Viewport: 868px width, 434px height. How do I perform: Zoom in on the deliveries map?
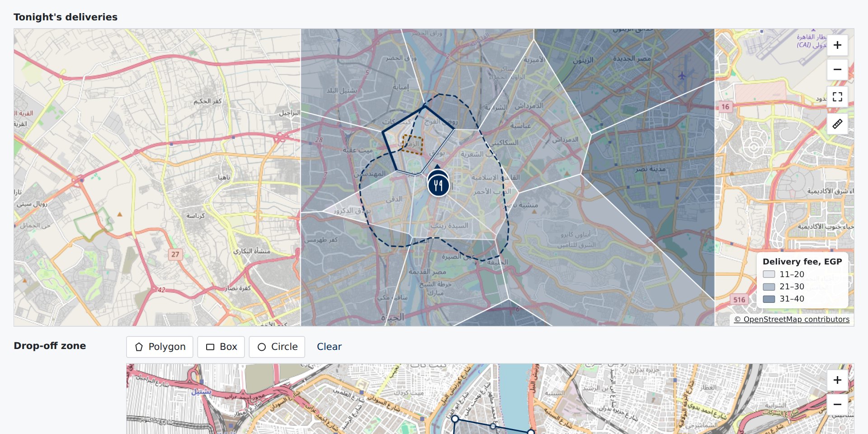point(837,45)
